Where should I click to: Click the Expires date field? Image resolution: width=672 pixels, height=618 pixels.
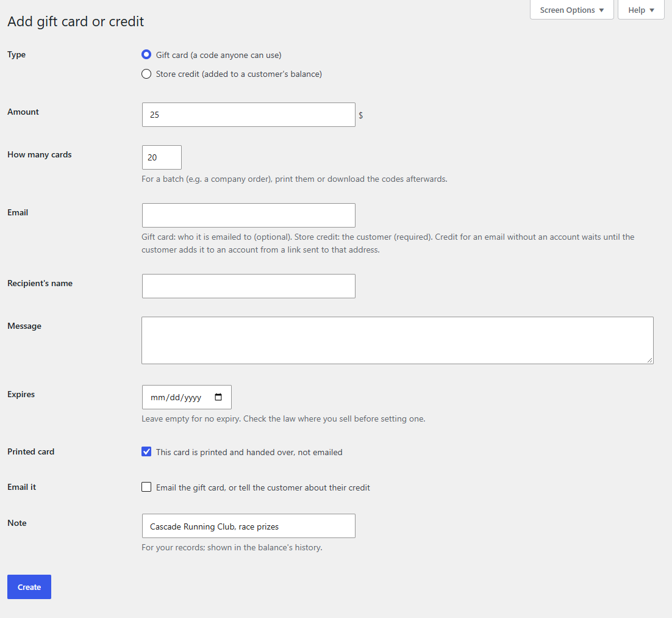point(187,397)
